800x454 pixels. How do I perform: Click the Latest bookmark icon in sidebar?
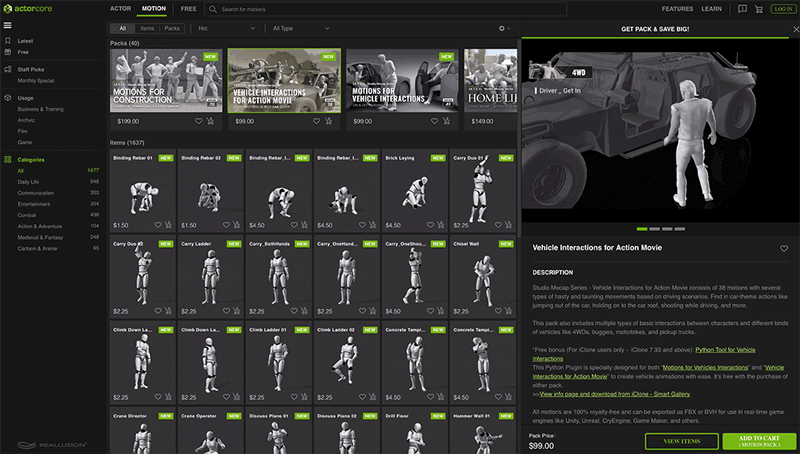tap(8, 40)
